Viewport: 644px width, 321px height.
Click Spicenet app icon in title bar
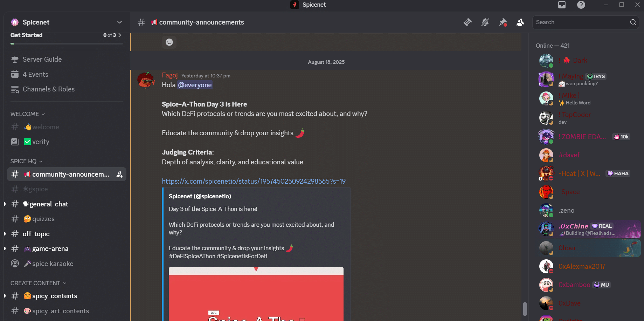(295, 5)
